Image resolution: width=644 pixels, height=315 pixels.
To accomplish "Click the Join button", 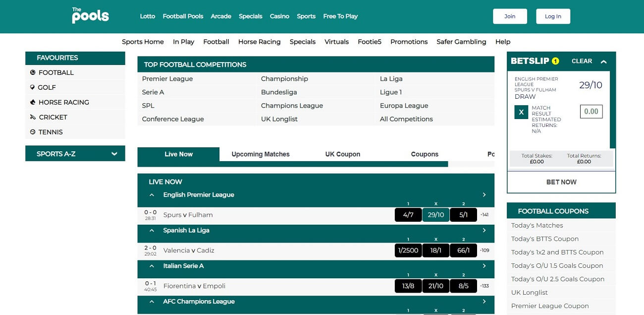I will pos(510,16).
